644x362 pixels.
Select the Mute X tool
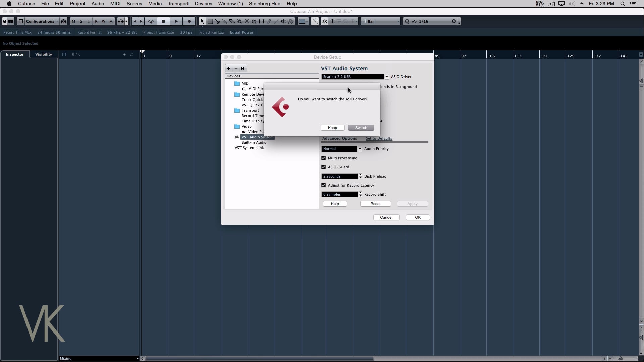click(247, 21)
